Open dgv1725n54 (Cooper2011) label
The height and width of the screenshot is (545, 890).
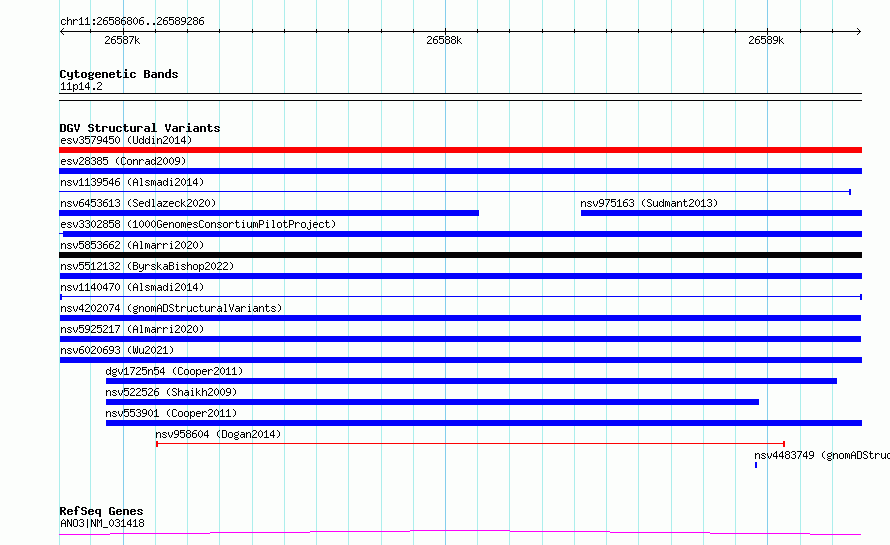(174, 371)
